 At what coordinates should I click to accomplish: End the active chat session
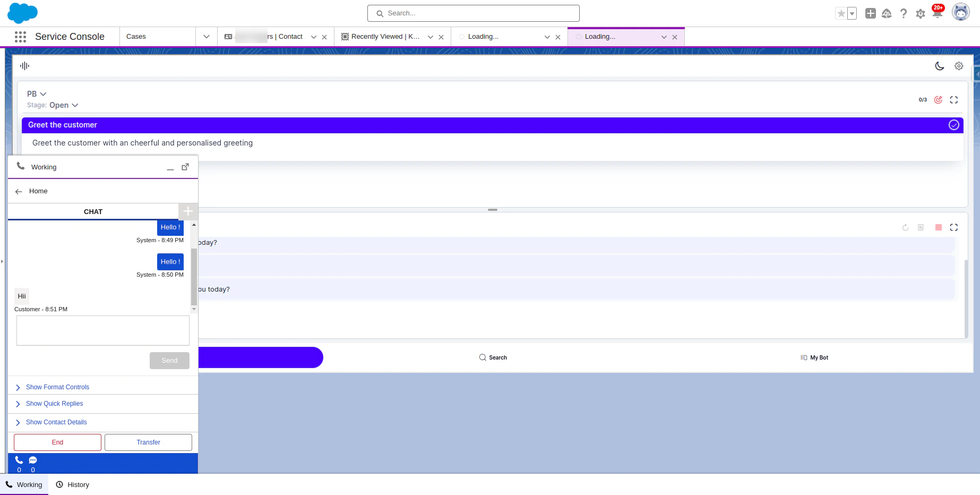click(x=57, y=442)
